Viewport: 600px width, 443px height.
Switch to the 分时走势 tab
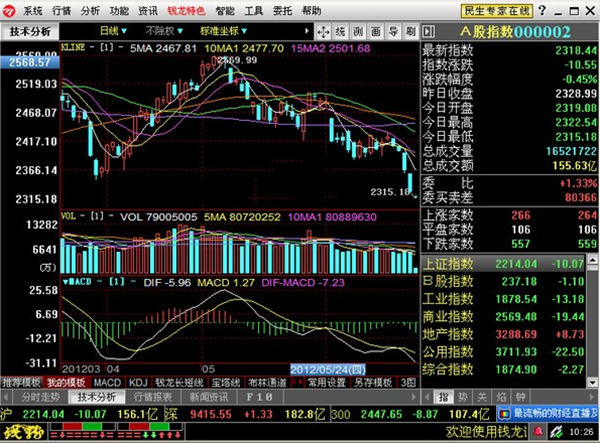pos(41,397)
